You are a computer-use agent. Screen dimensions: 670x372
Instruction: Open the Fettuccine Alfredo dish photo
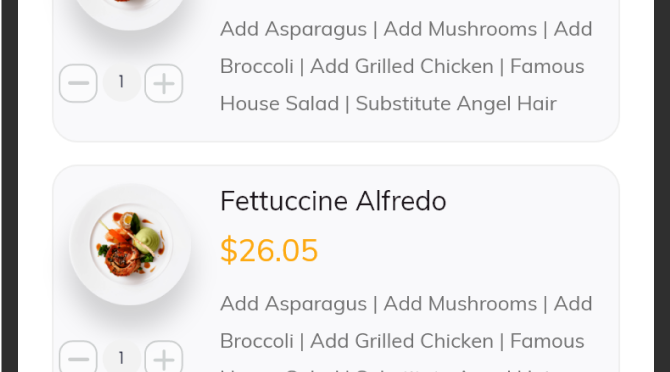point(130,244)
